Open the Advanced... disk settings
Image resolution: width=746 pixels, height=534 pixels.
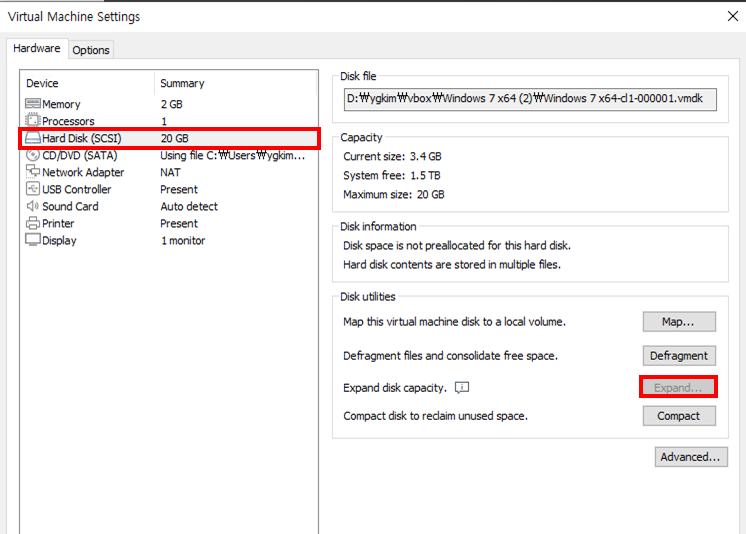coord(691,457)
